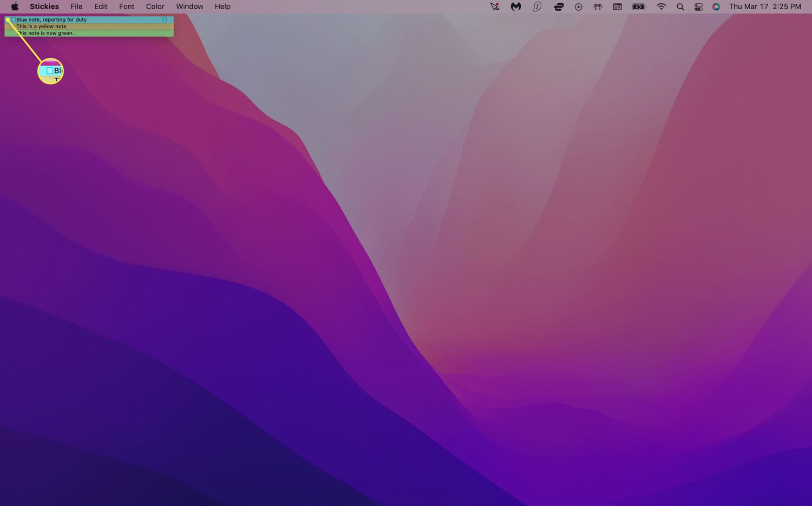Open the Apple menu
812x506 pixels.
15,6
